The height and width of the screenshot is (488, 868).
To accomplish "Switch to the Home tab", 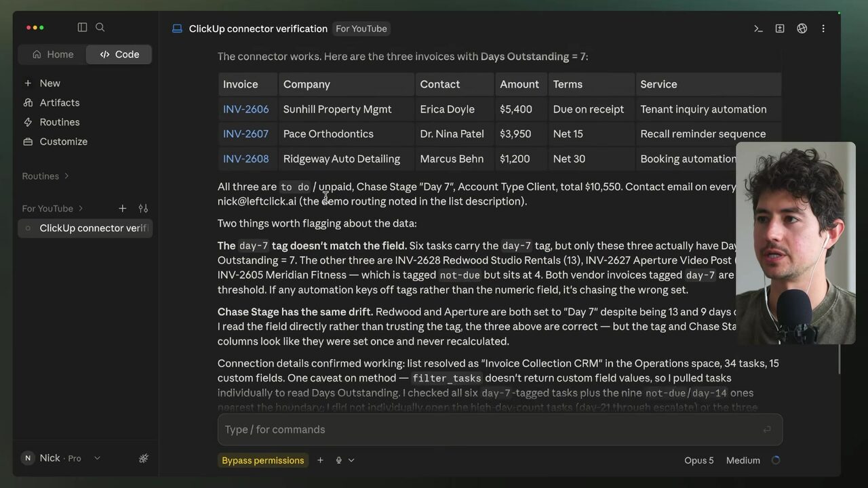I will pyautogui.click(x=52, y=54).
